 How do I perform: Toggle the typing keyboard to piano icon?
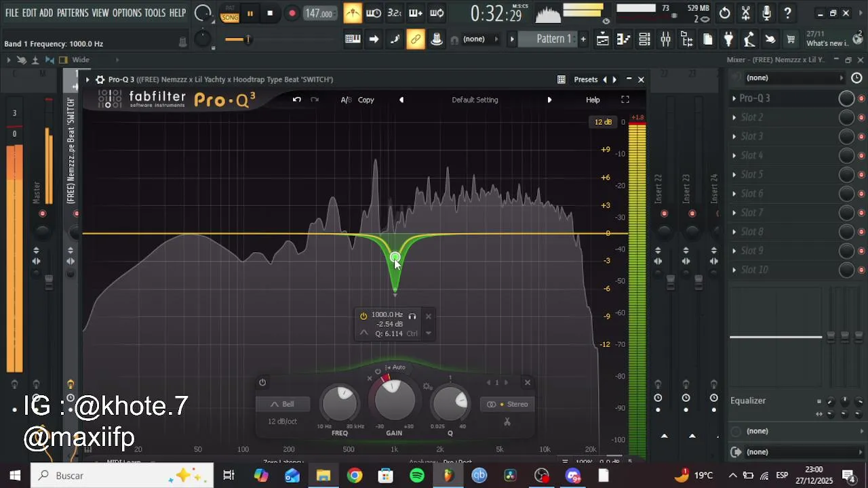pos(353,39)
